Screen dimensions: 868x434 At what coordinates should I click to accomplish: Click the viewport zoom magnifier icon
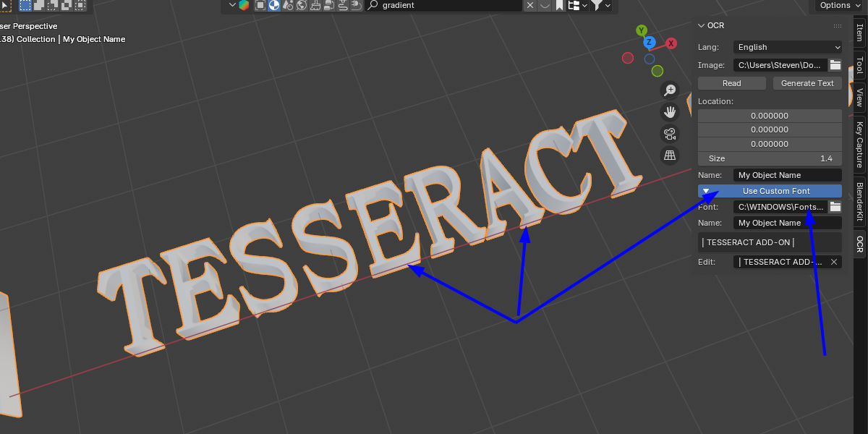(x=670, y=90)
